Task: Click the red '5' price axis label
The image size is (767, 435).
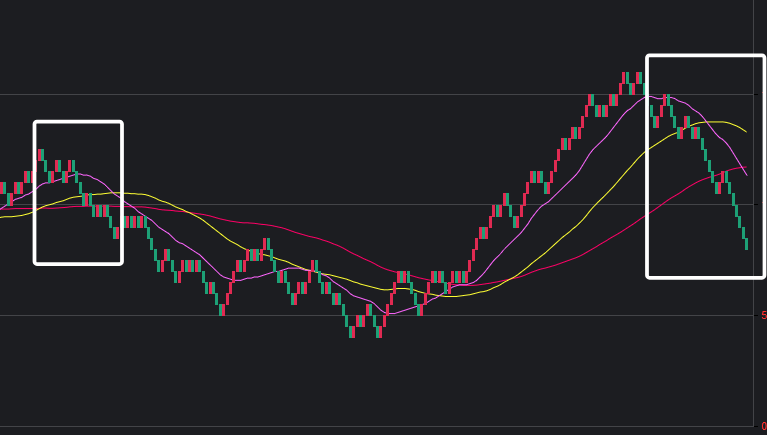Action: coord(763,315)
